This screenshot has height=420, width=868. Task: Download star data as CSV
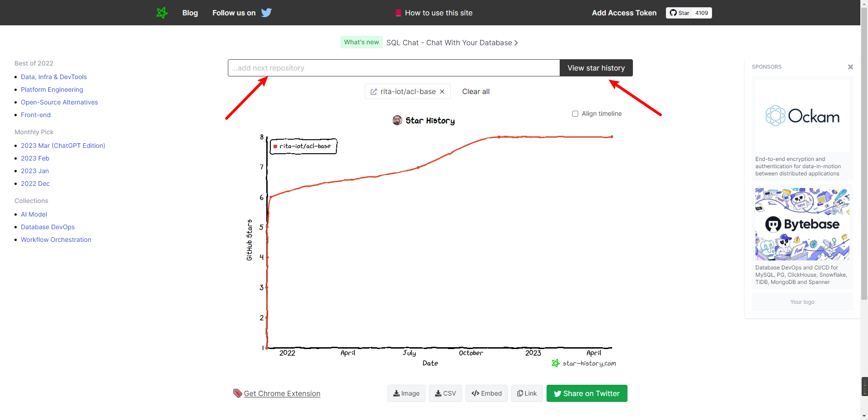[445, 393]
